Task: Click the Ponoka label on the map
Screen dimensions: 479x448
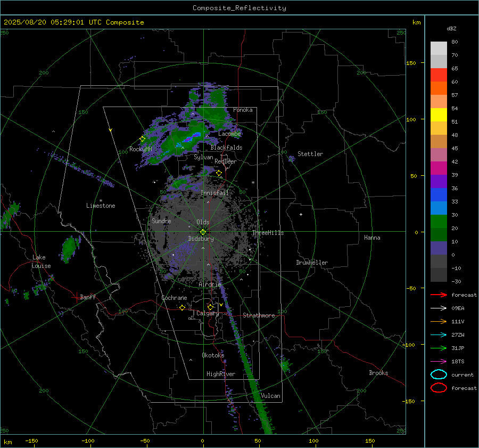Action: point(243,110)
